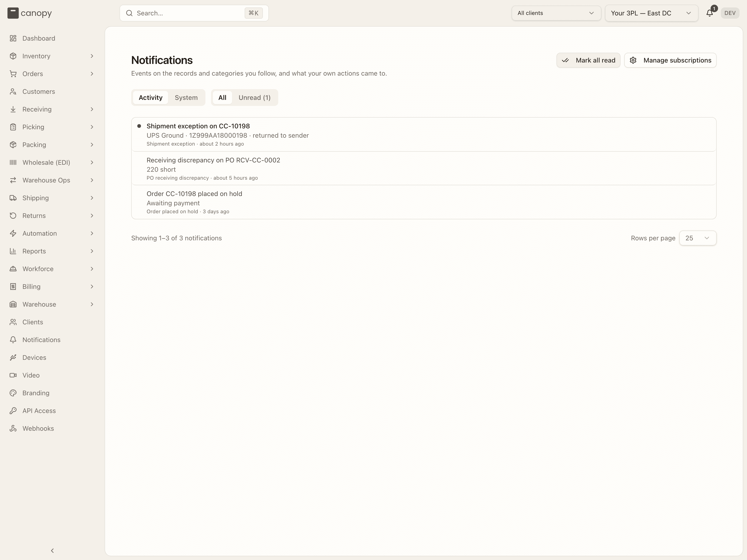Screen dimensions: 747x560
Task: Click the ⌘K shortcut badge
Action: click(x=254, y=13)
